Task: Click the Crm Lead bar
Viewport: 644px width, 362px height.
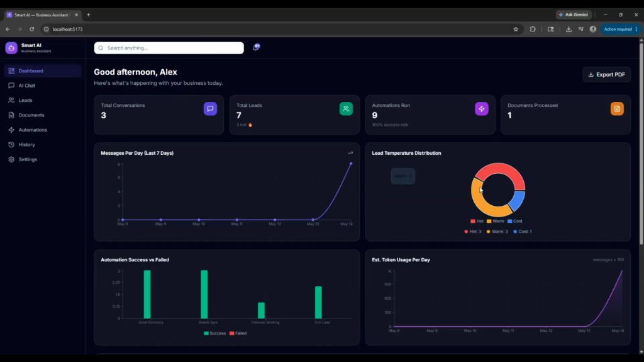Action: click(318, 302)
